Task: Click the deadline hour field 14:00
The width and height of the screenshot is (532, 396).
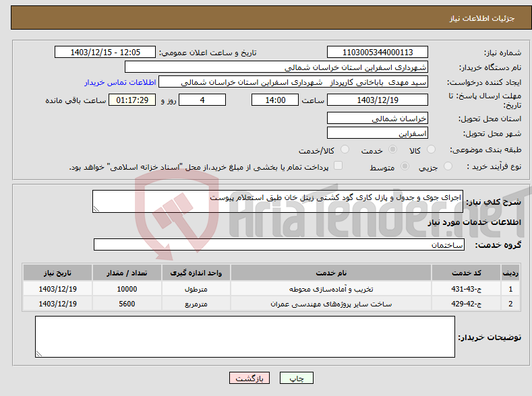Action: 275,100
